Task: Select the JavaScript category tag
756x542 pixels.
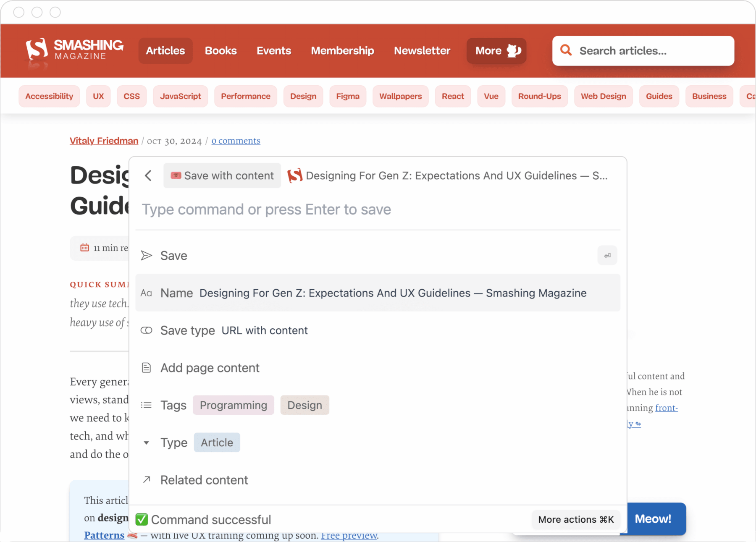Action: pyautogui.click(x=181, y=96)
